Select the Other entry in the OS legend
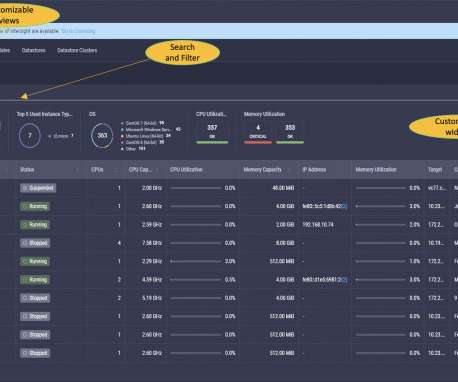 (x=133, y=149)
